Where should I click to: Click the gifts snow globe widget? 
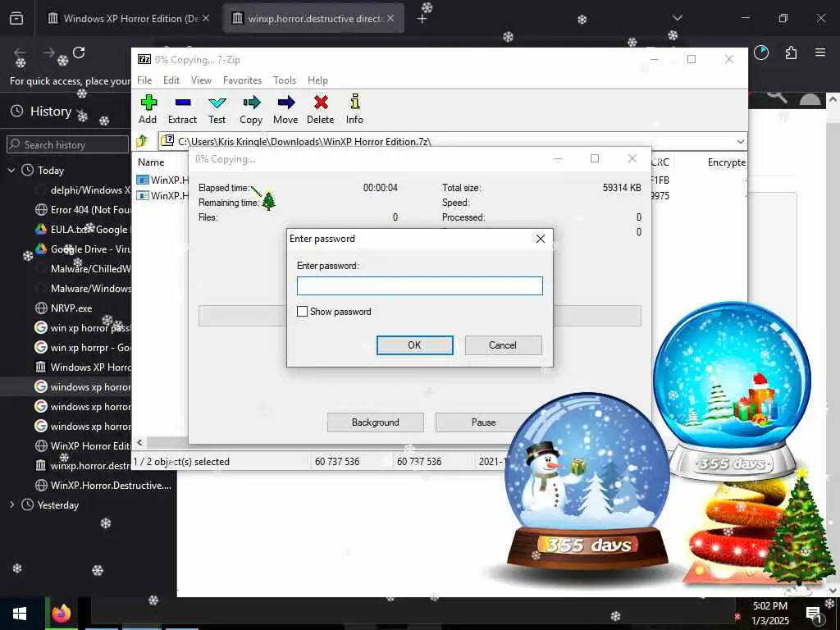(732, 391)
